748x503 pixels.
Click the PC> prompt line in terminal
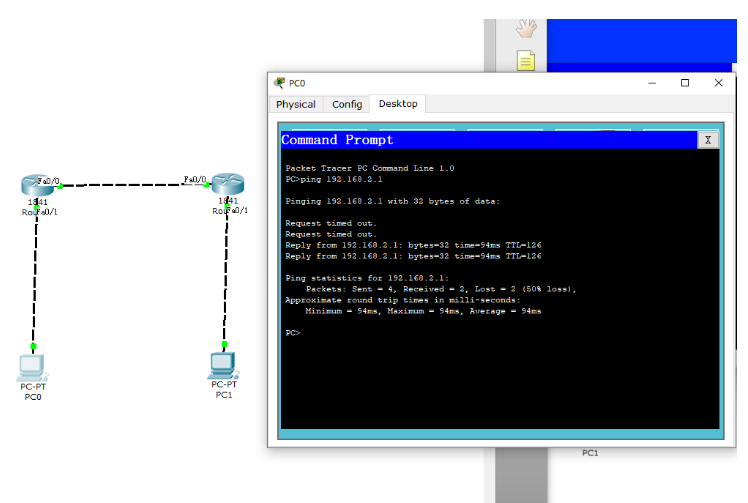[x=294, y=332]
